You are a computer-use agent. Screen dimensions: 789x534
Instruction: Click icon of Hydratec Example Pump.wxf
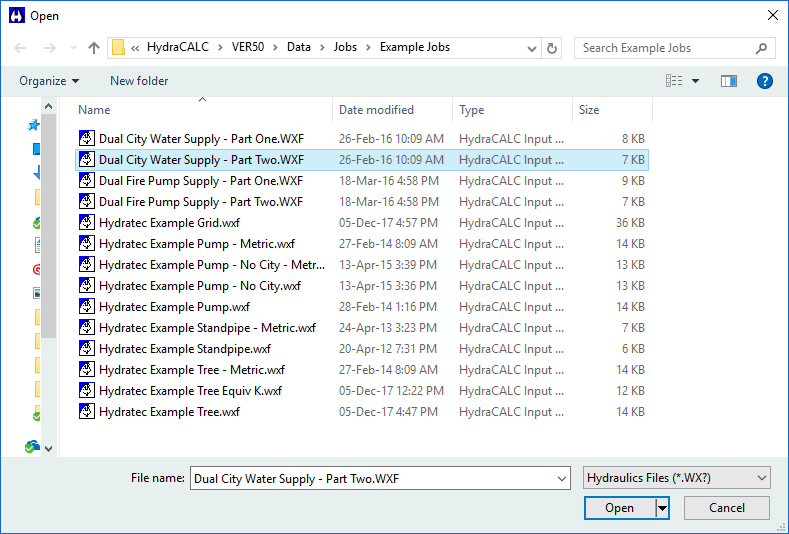(87, 307)
